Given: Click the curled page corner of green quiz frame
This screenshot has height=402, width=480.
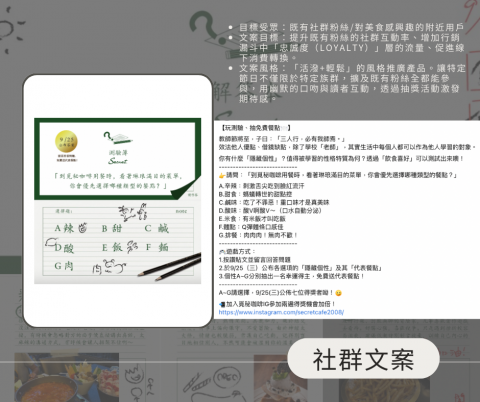Looking at the screenshot, I should point(185,189).
